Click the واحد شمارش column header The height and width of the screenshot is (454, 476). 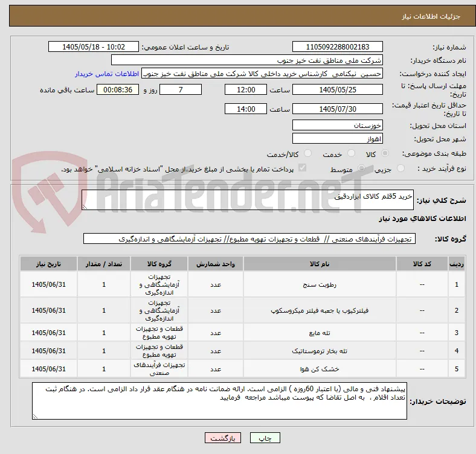click(x=216, y=264)
